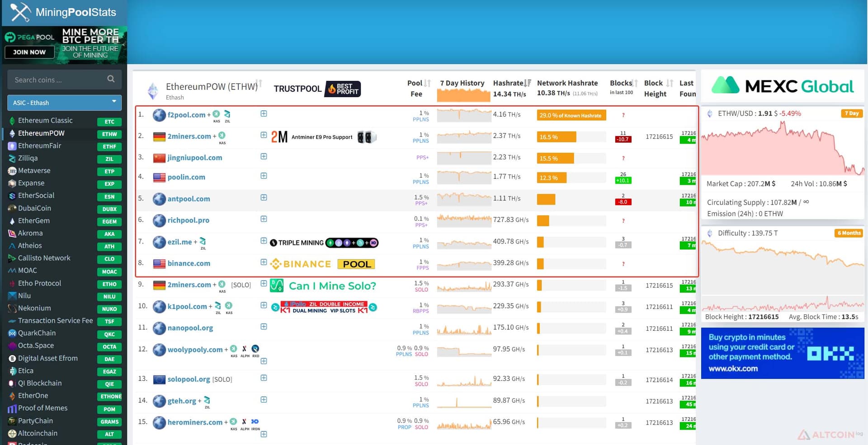Expand details for the poolin.com row
The image size is (868, 445).
[x=264, y=176]
